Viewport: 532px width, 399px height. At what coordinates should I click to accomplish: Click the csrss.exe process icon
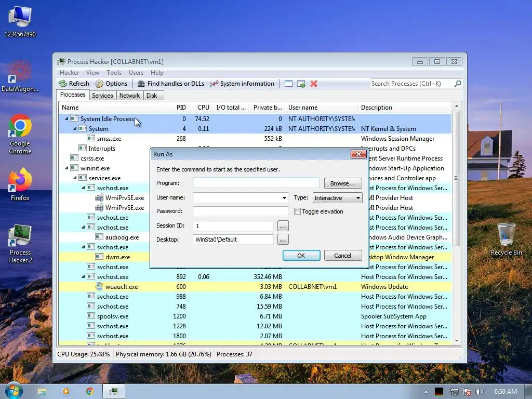[x=74, y=158]
